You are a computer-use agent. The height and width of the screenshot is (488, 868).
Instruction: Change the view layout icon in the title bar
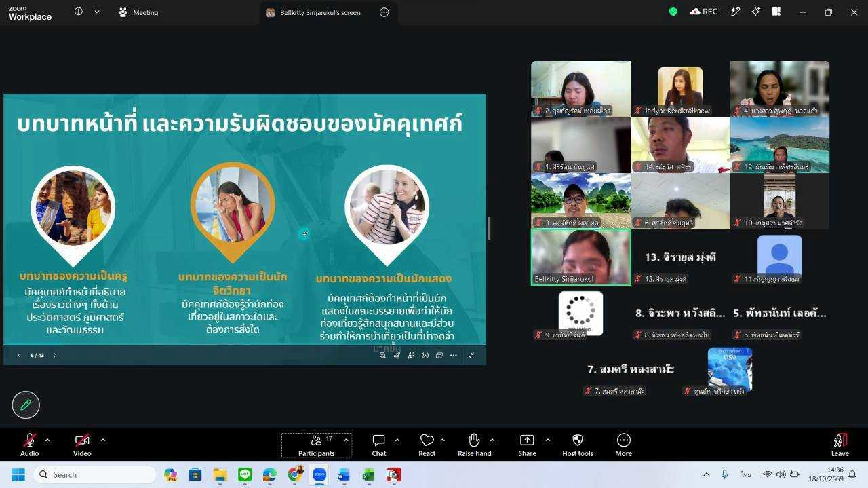(776, 12)
